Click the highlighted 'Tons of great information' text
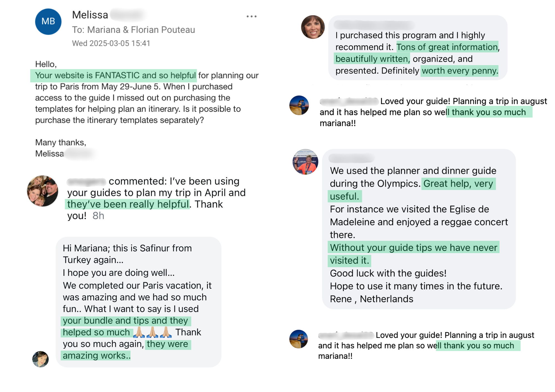 tap(447, 47)
